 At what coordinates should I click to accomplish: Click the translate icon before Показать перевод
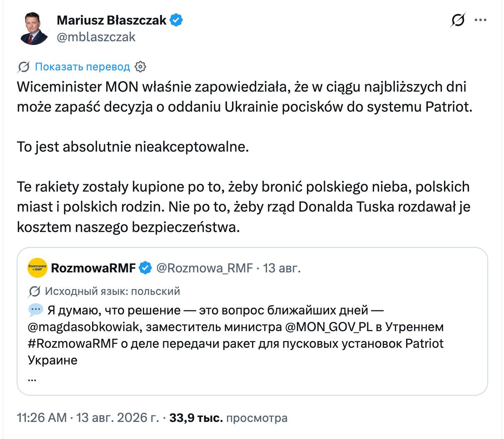[x=24, y=67]
